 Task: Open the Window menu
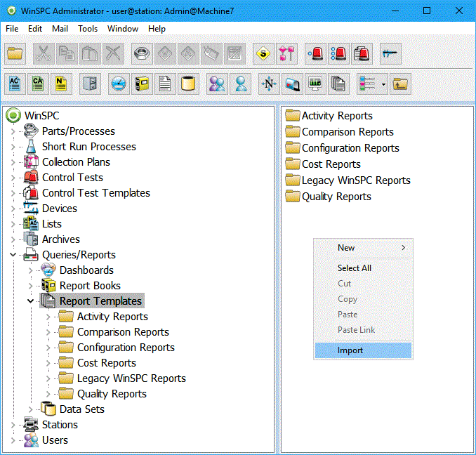point(123,29)
